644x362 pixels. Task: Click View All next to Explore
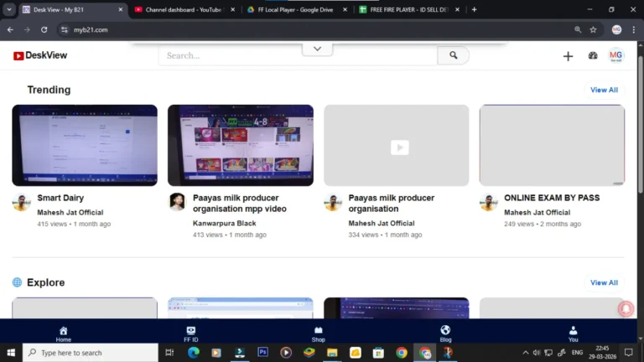[604, 282]
